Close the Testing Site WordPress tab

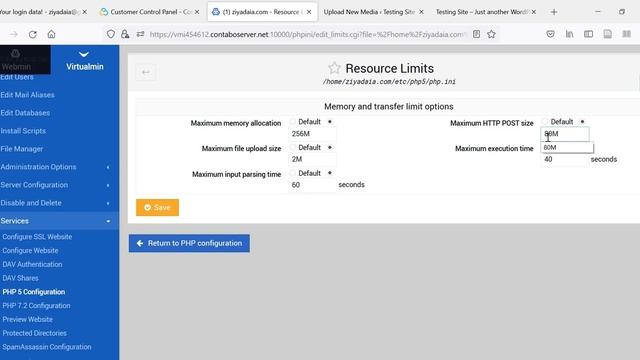[533, 12]
